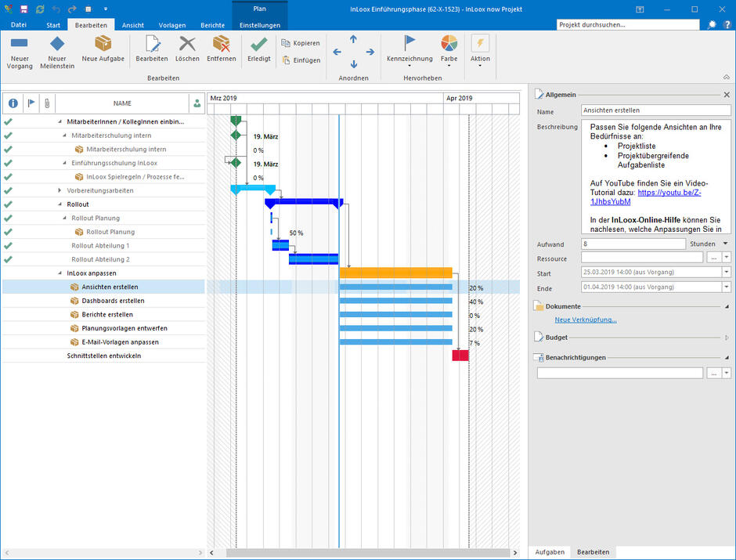Click the Neue Verknüpfung link
736x560 pixels.
[x=585, y=320]
